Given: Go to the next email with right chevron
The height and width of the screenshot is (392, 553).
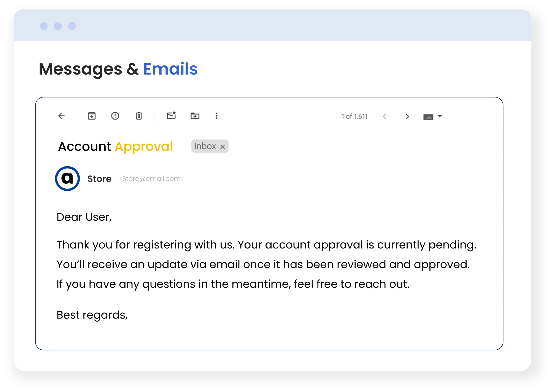Looking at the screenshot, I should click(407, 117).
